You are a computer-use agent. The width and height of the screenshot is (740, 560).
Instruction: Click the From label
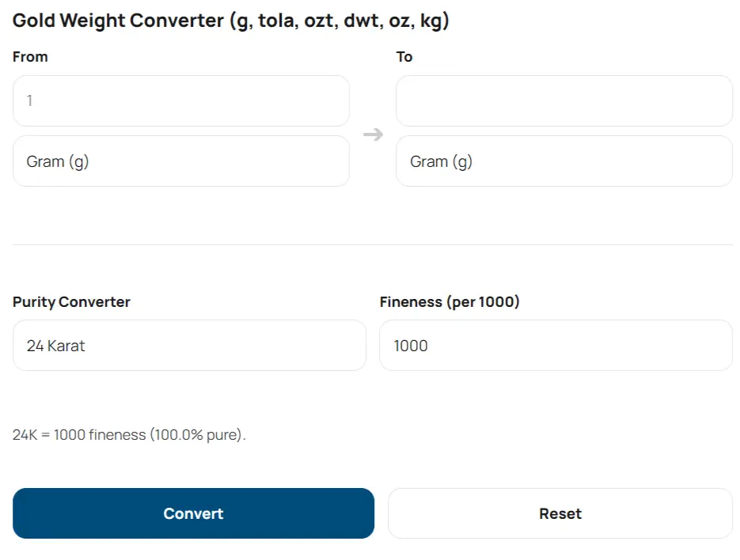click(30, 57)
